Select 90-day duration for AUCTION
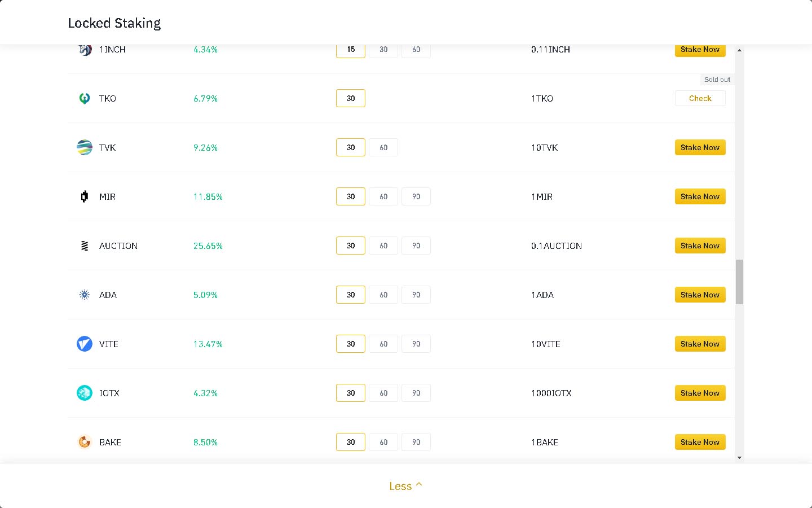 pos(416,246)
